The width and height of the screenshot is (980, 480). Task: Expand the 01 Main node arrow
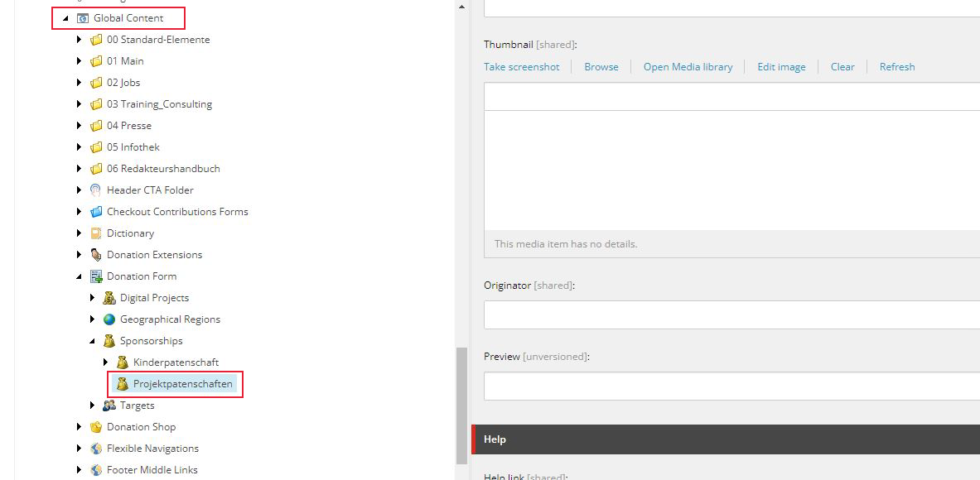click(79, 61)
